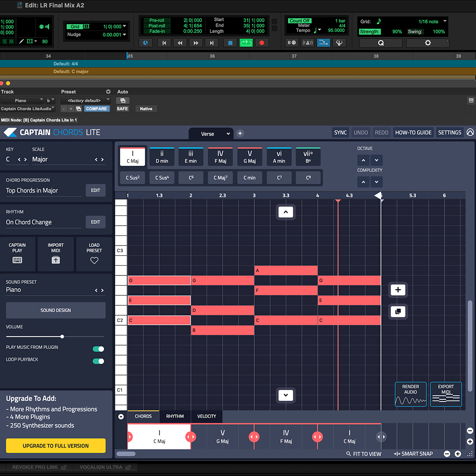
Task: Select the C Maj7 chord variation
Action: click(220, 178)
